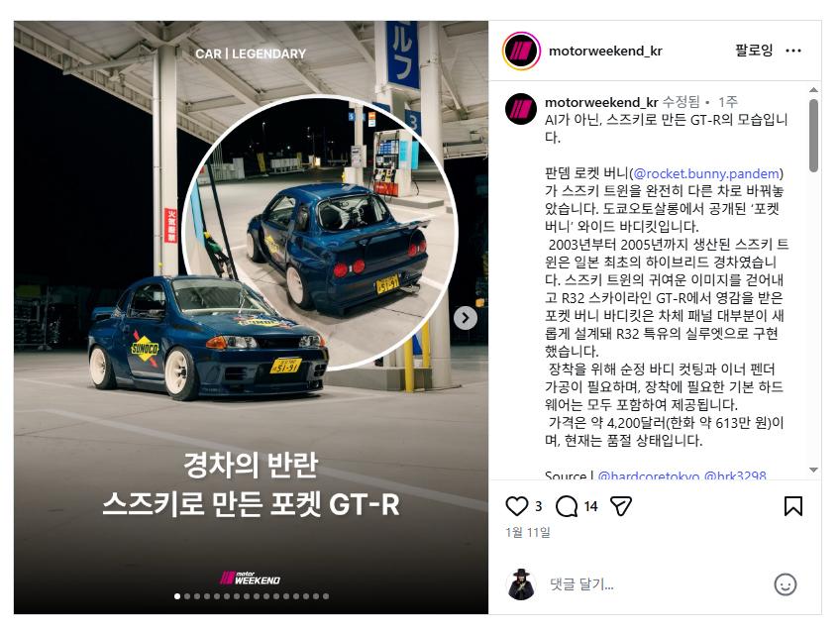Open @rocket.bunny.pandem mention link

pyautogui.click(x=706, y=173)
